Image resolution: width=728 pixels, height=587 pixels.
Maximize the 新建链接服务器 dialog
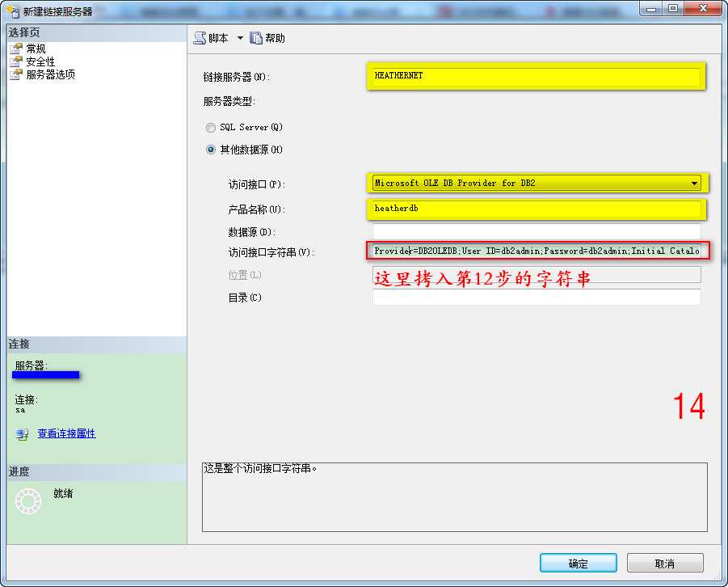click(673, 8)
